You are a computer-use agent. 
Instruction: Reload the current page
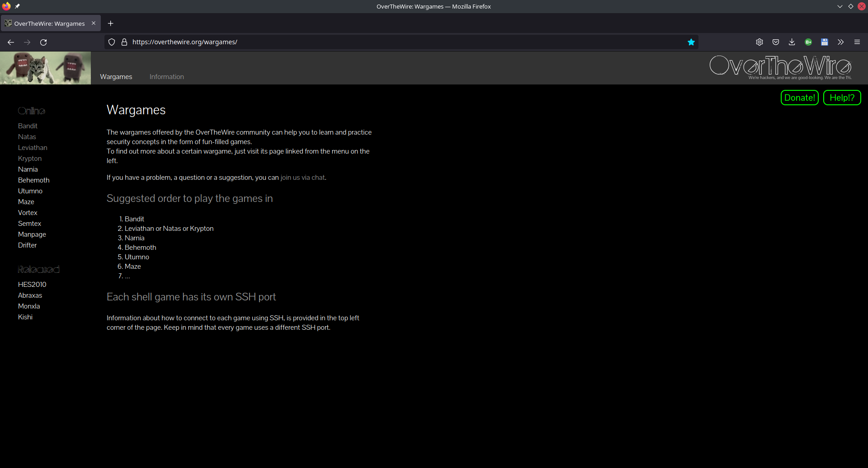pyautogui.click(x=43, y=42)
